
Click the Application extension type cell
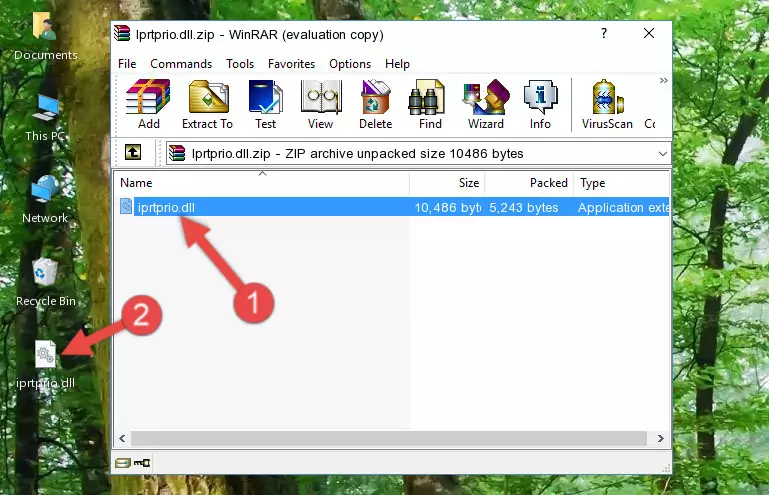point(623,208)
